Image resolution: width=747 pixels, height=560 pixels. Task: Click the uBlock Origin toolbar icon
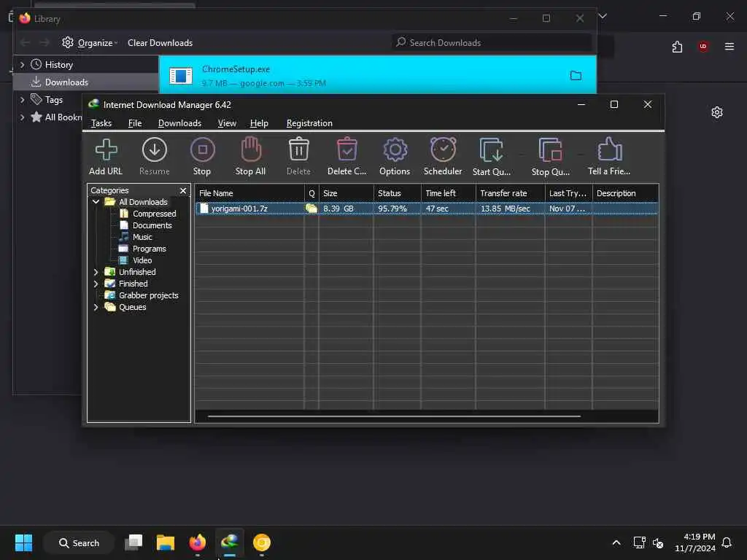(x=703, y=46)
